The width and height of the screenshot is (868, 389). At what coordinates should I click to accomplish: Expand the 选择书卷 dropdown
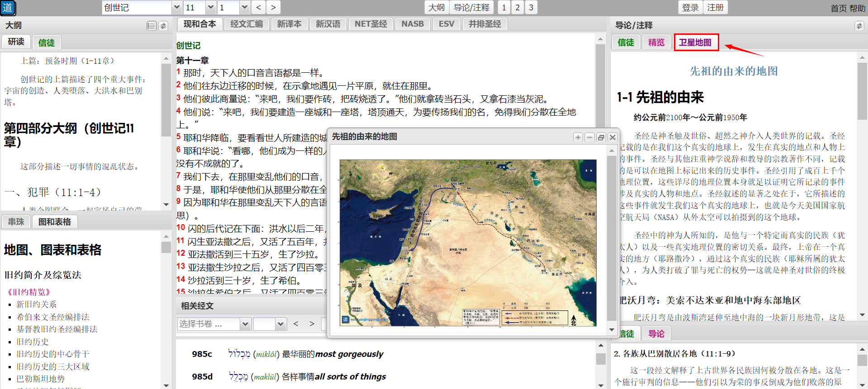click(245, 324)
